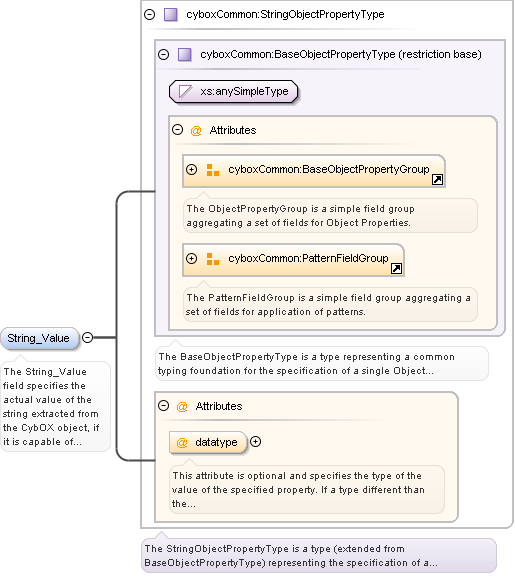Collapse the lower Attributes section
Viewport: 515px width, 576px height.
click(x=163, y=406)
